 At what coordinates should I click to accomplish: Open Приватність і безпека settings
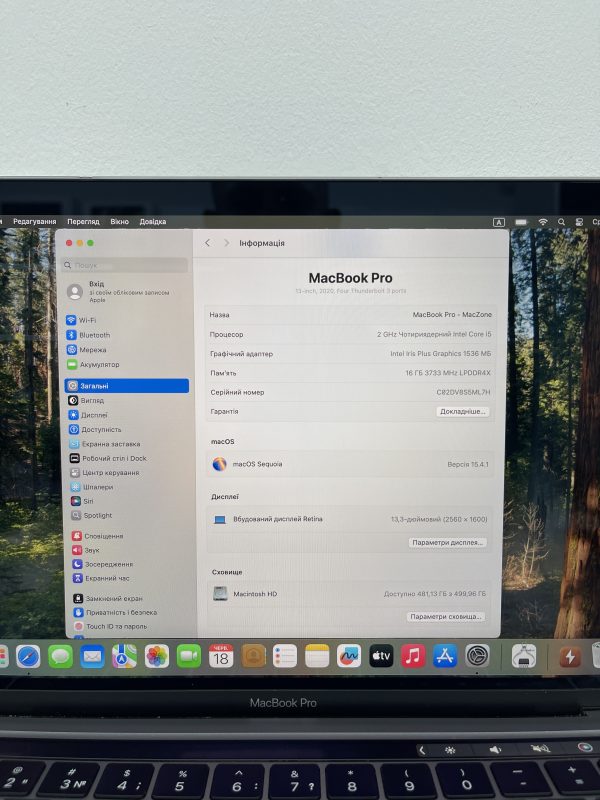pyautogui.click(x=116, y=612)
